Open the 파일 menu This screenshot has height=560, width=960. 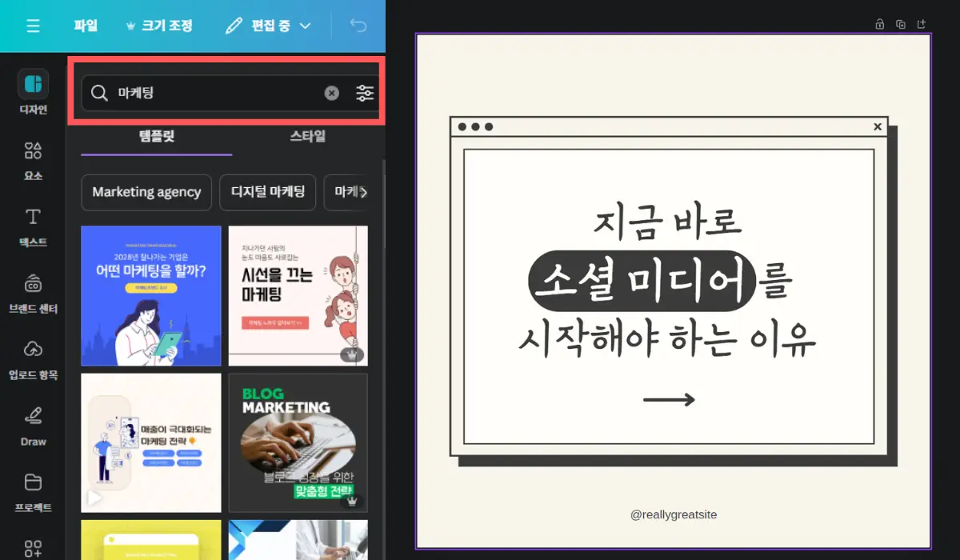coord(85,25)
